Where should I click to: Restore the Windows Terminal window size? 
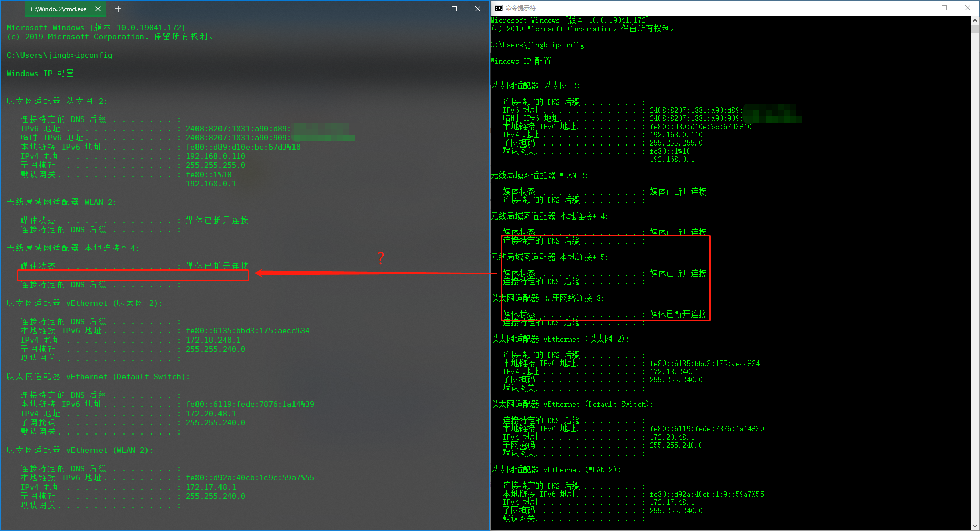click(454, 9)
